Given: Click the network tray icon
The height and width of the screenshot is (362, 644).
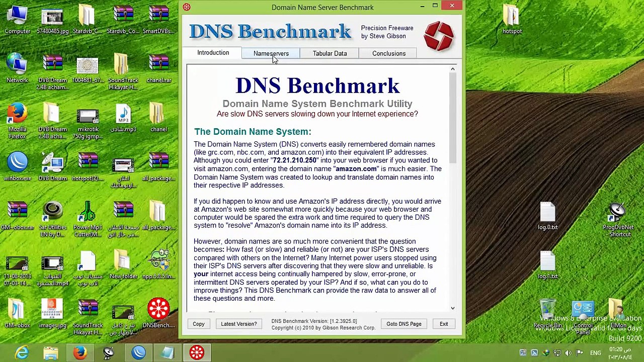Looking at the screenshot, I should 557,353.
